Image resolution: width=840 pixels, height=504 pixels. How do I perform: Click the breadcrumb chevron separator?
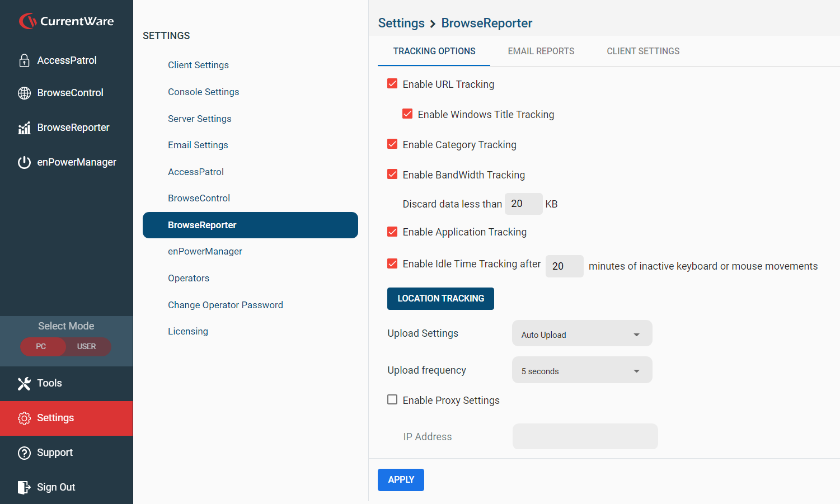(x=433, y=23)
